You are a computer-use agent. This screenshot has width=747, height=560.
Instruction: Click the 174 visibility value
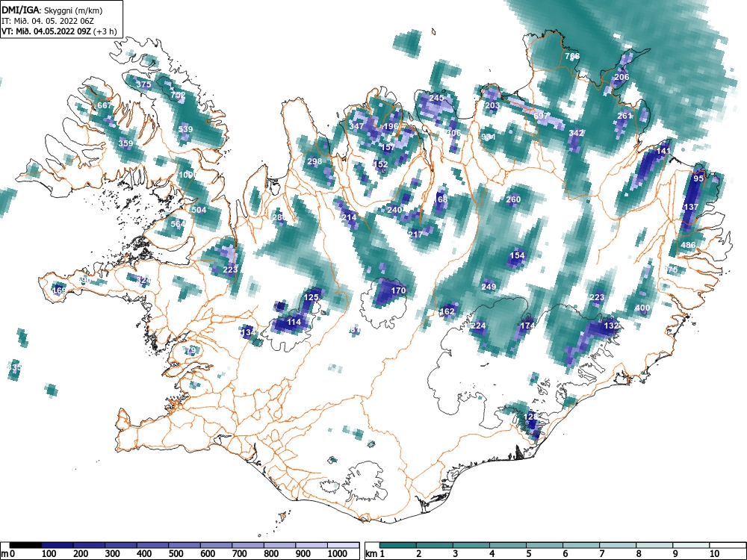pyautogui.click(x=527, y=326)
